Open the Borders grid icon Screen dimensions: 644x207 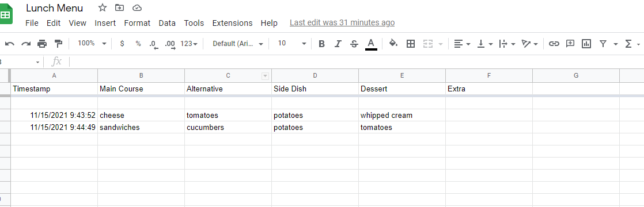coord(410,44)
